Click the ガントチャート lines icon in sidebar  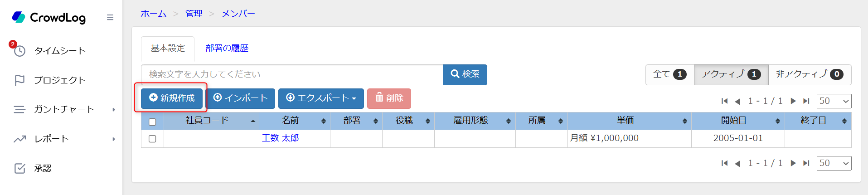(19, 109)
